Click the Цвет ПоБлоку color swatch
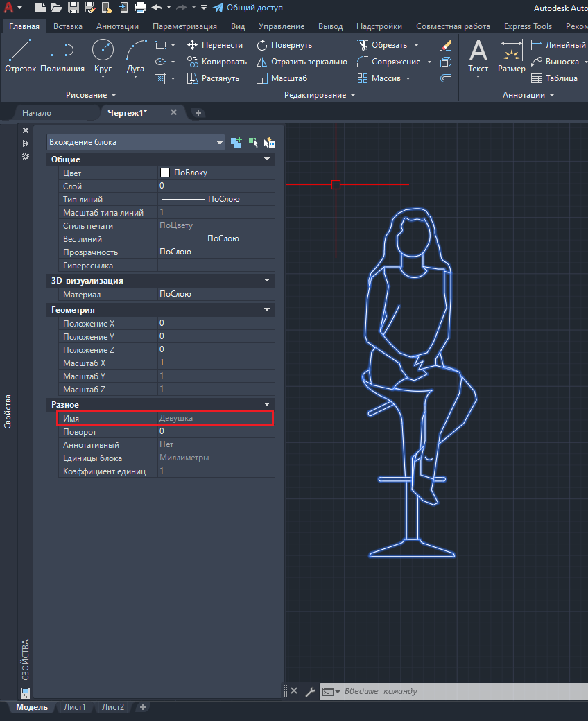The image size is (588, 721). click(x=165, y=173)
